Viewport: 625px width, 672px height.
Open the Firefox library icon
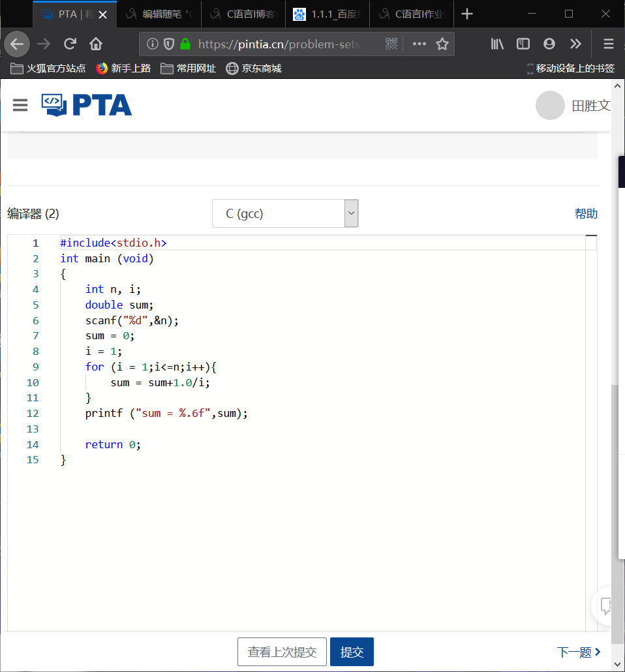point(498,44)
